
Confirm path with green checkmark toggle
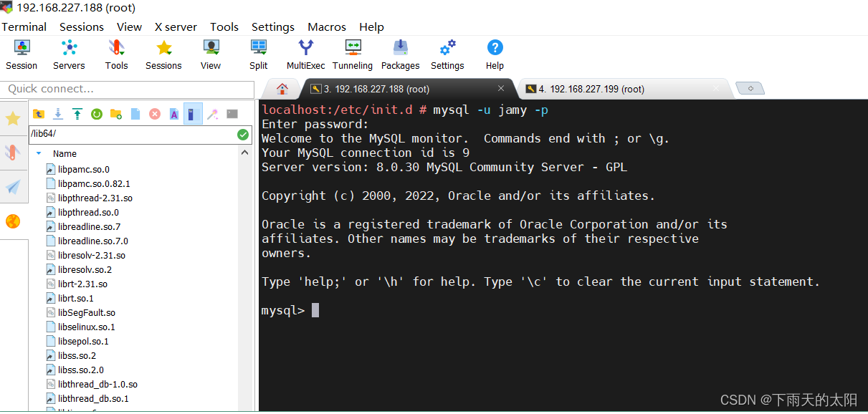coord(243,135)
